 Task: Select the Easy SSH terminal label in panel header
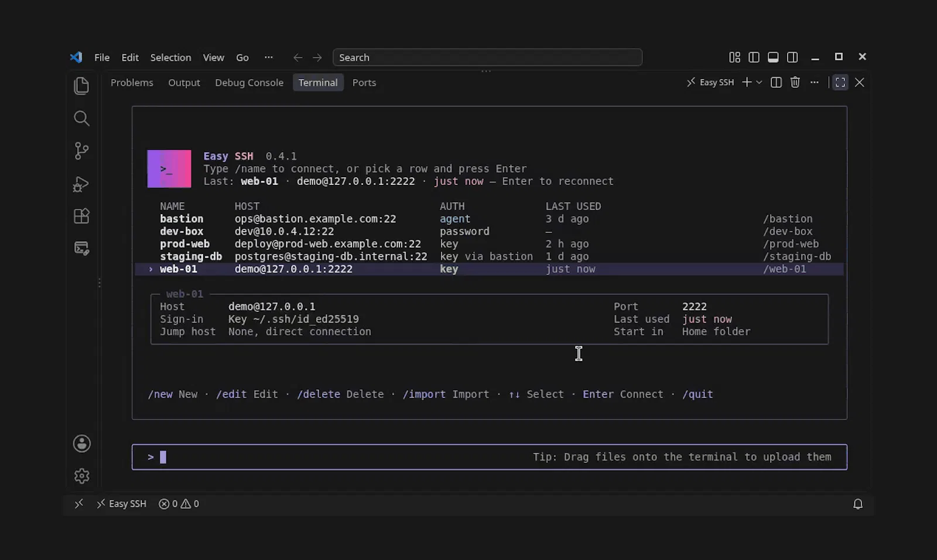coord(710,83)
